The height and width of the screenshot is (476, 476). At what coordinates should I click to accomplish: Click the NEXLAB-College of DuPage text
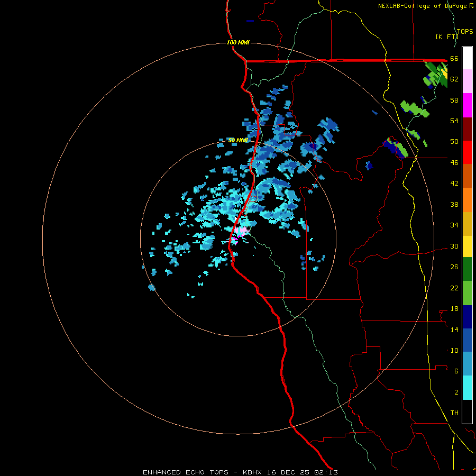[423, 6]
